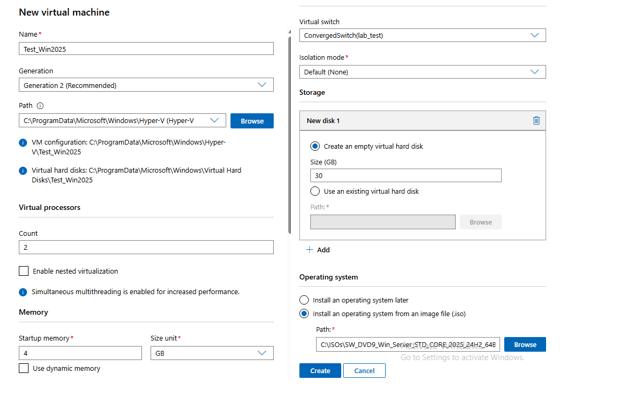626x395 pixels.
Task: Click the existing disk Path field
Action: click(x=383, y=222)
